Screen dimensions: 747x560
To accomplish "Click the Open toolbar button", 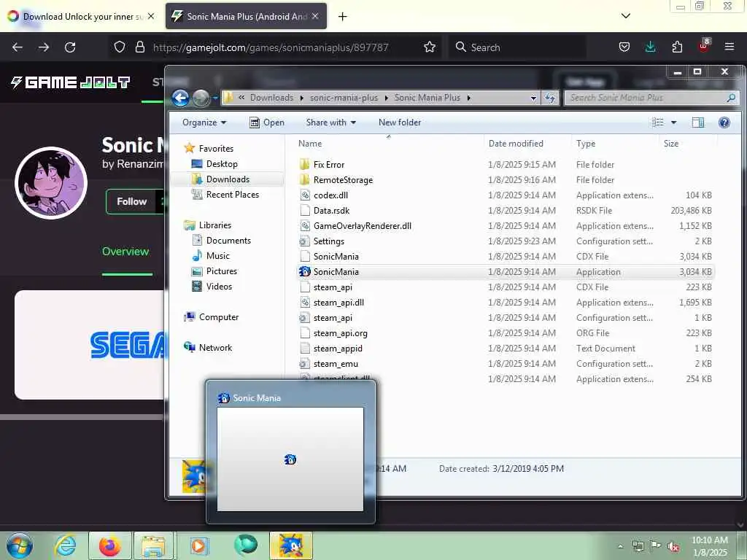I will [267, 122].
